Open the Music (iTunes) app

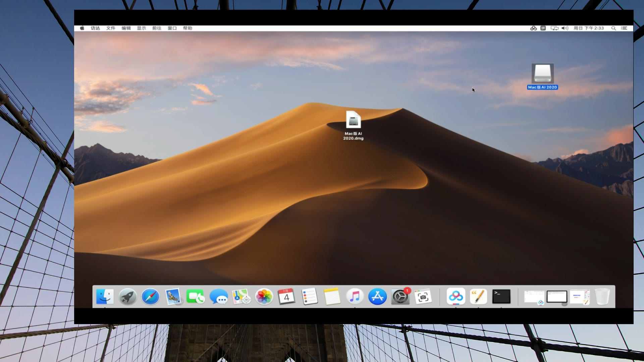pos(355,297)
